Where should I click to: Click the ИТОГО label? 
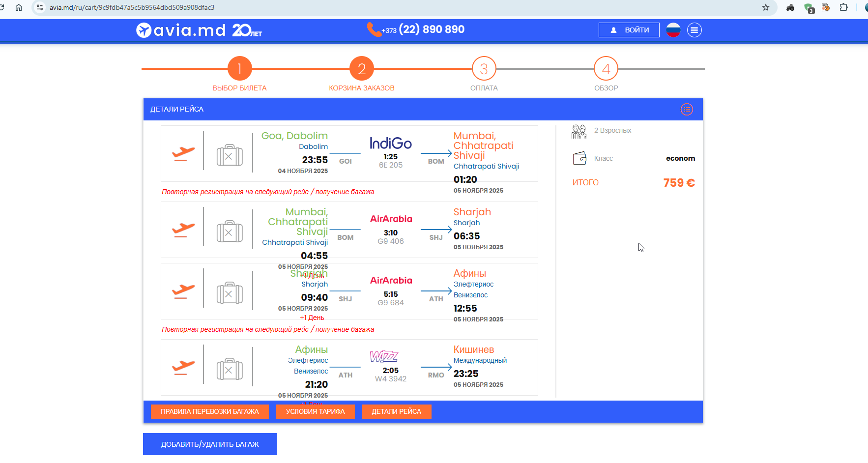click(585, 182)
